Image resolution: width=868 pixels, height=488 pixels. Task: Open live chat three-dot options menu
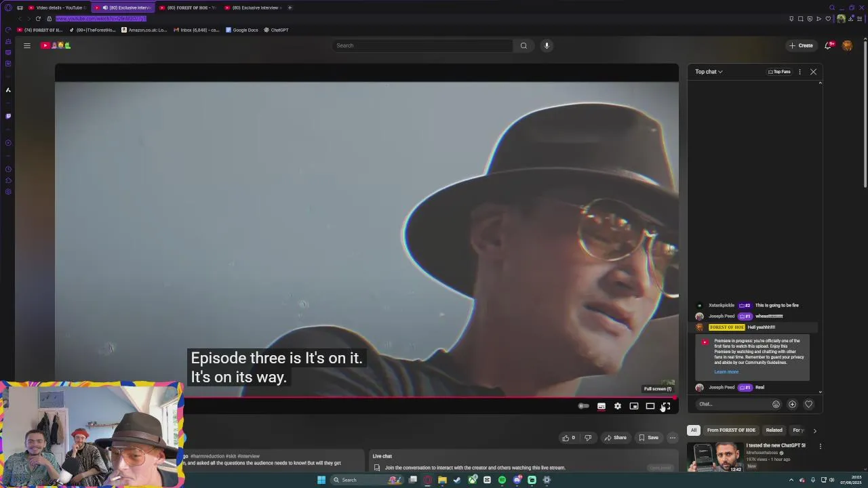point(800,72)
